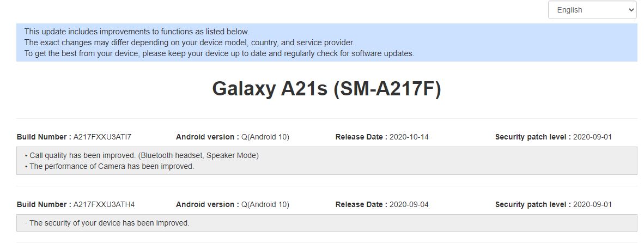Image resolution: width=644 pixels, height=243 pixels.
Task: Open the English language dropdown
Action: click(x=592, y=10)
